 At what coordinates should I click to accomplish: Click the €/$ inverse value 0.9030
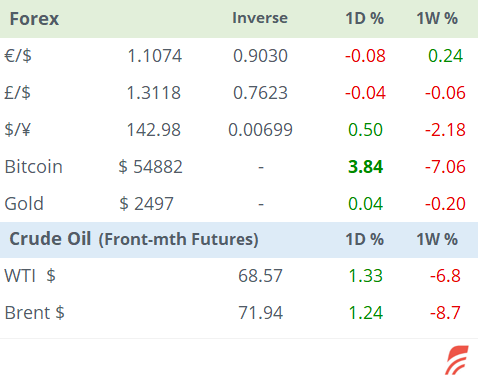click(260, 56)
